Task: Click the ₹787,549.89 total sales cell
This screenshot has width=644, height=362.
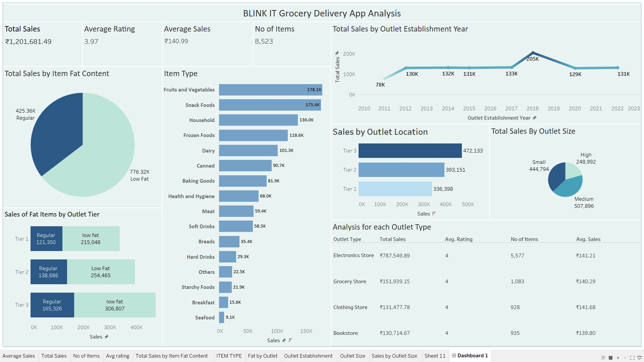Action: [395, 255]
